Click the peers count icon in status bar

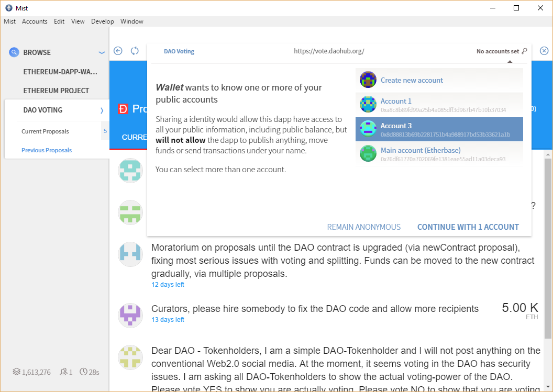[63, 372]
